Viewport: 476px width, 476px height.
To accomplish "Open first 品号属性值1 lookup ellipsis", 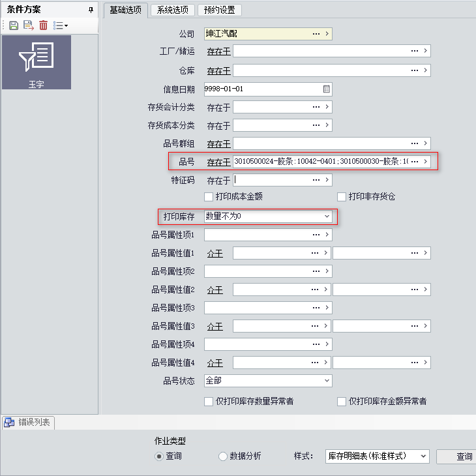I will [x=315, y=253].
